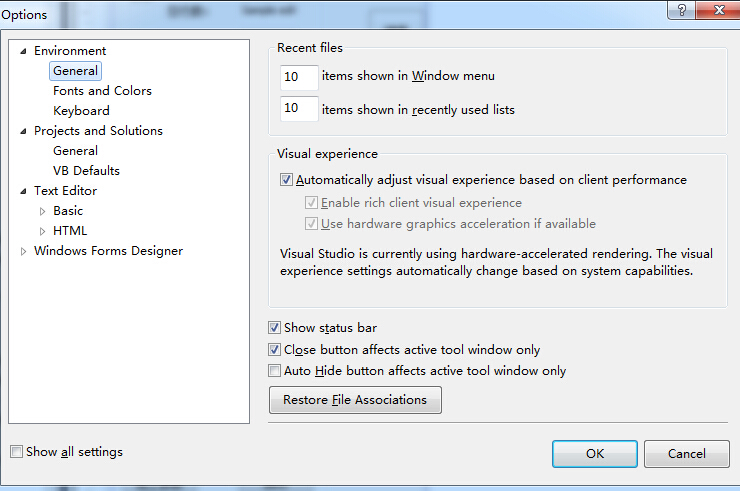Open General under Projects and Solutions
The height and width of the screenshot is (491, 740).
[76, 151]
